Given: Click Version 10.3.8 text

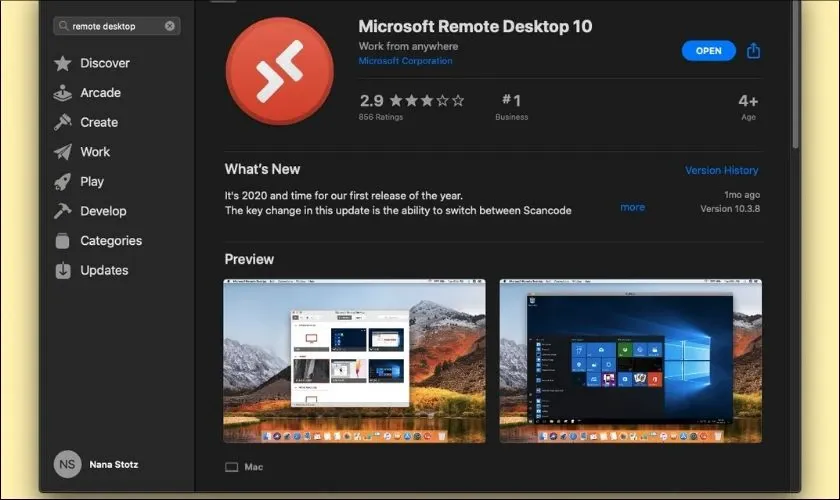Looking at the screenshot, I should pyautogui.click(x=730, y=209).
